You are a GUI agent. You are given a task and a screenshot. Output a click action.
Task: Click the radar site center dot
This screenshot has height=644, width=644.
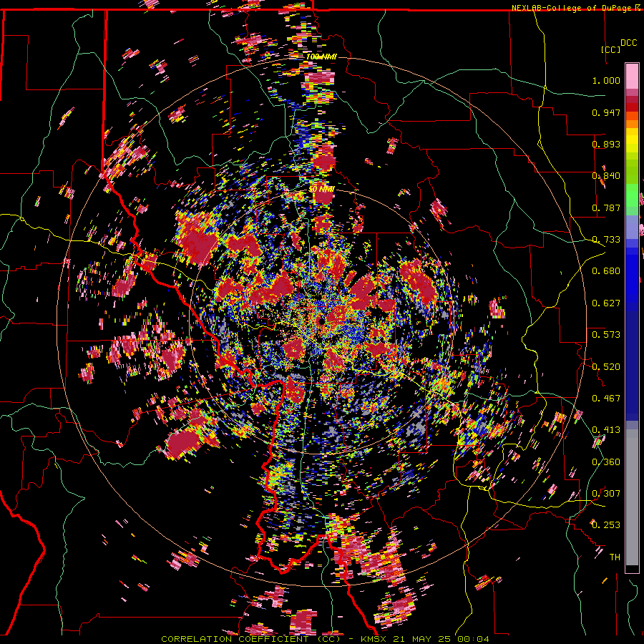(x=321, y=321)
